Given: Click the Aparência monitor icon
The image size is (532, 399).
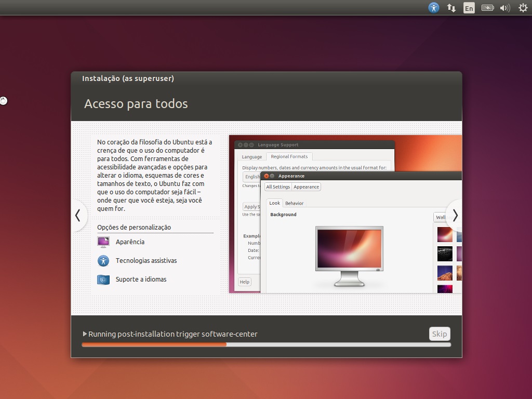Looking at the screenshot, I should point(103,242).
